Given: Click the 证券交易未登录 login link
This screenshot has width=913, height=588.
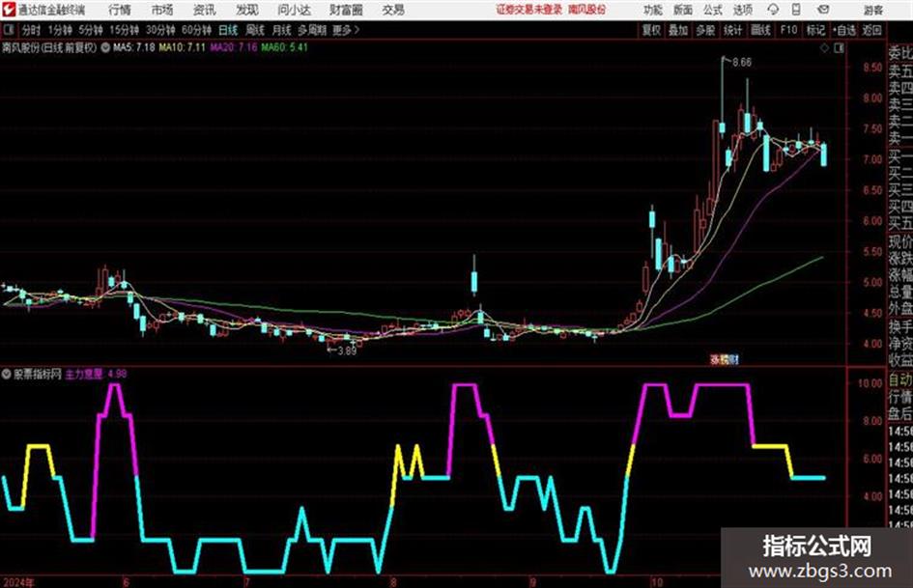Looking at the screenshot, I should tap(528, 10).
